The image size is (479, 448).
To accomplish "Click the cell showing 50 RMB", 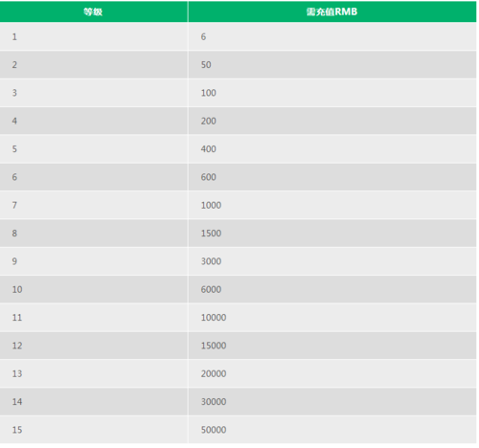I will click(x=332, y=65).
